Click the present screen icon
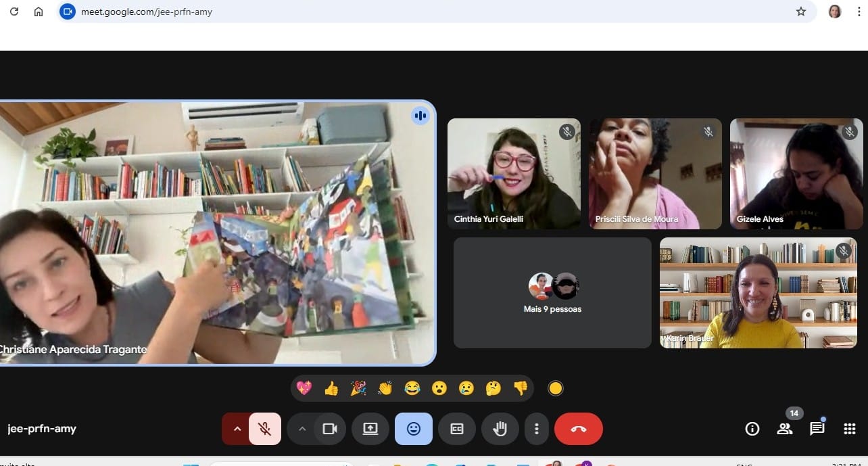The width and height of the screenshot is (868, 466). coord(370,429)
